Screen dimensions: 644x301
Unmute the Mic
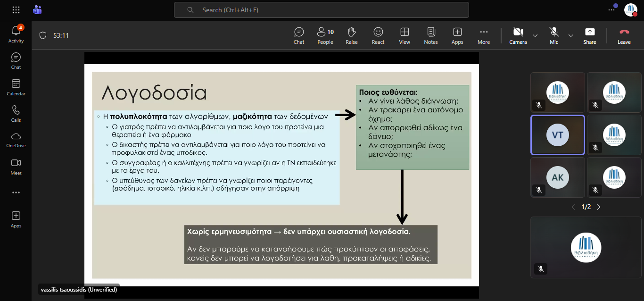(554, 35)
